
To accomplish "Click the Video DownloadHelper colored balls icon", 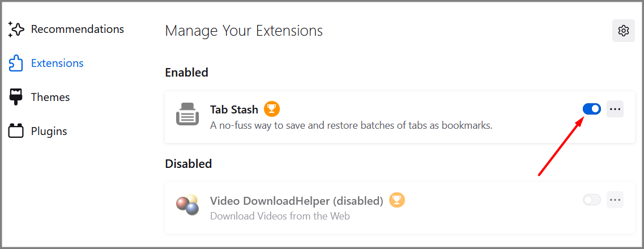I will click(x=186, y=205).
